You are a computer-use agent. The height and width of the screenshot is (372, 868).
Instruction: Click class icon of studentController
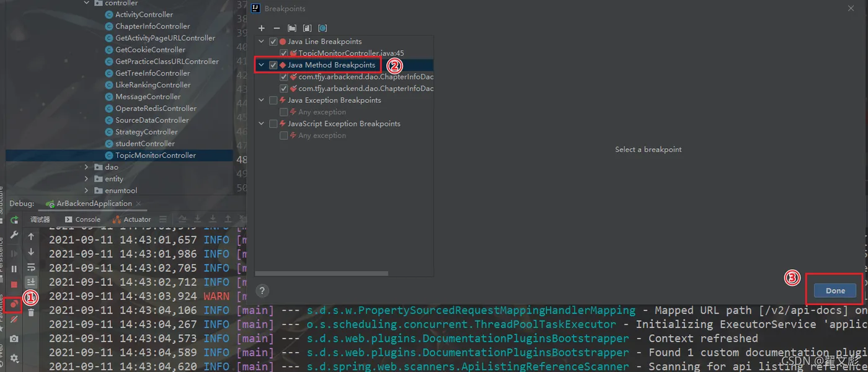tap(109, 144)
